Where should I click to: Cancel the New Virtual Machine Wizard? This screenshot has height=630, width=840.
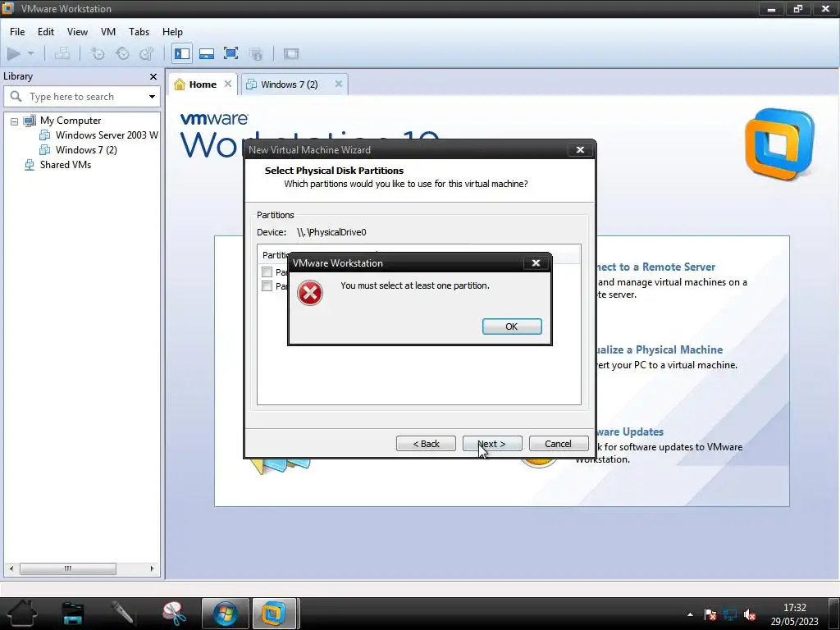click(x=558, y=444)
